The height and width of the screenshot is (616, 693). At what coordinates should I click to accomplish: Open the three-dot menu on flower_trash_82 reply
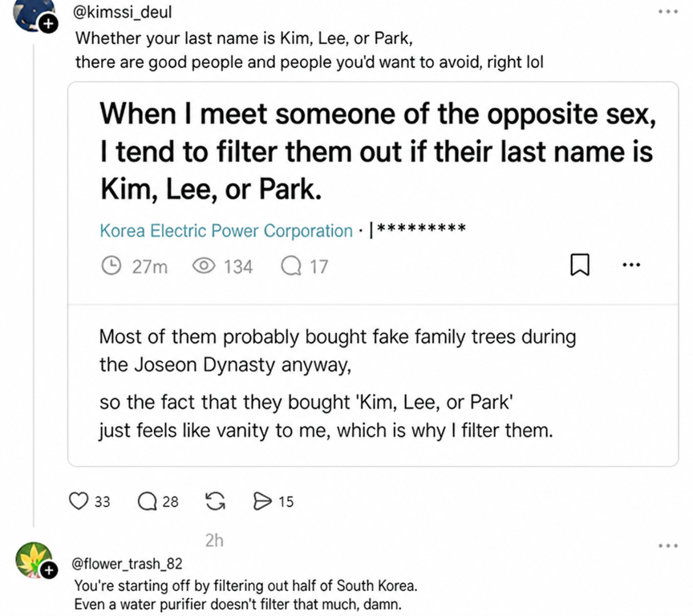(x=668, y=546)
